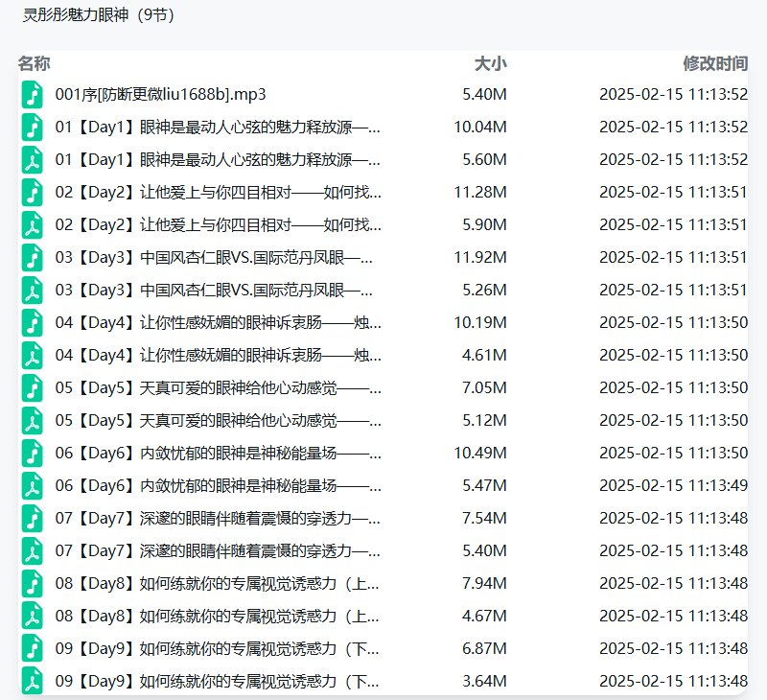Screen dimensions: 767x700
Task: Click the size value 10.49M
Action: pos(480,454)
